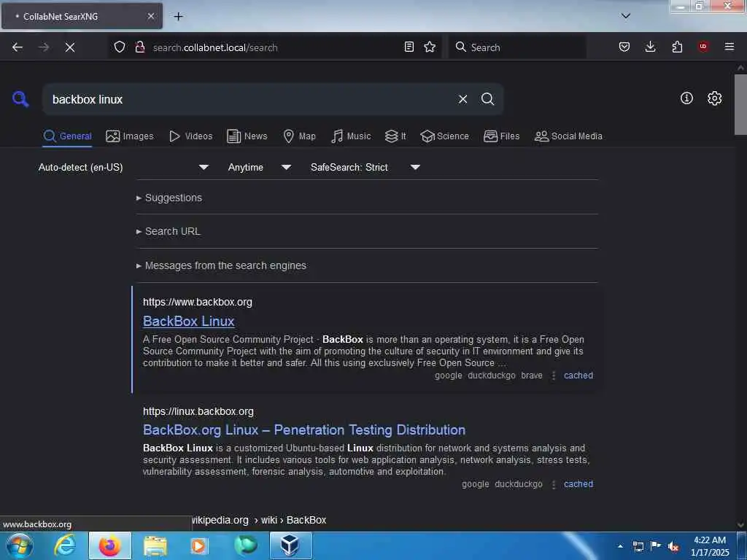Click the muted volume tray icon
747x560 pixels.
point(673,546)
